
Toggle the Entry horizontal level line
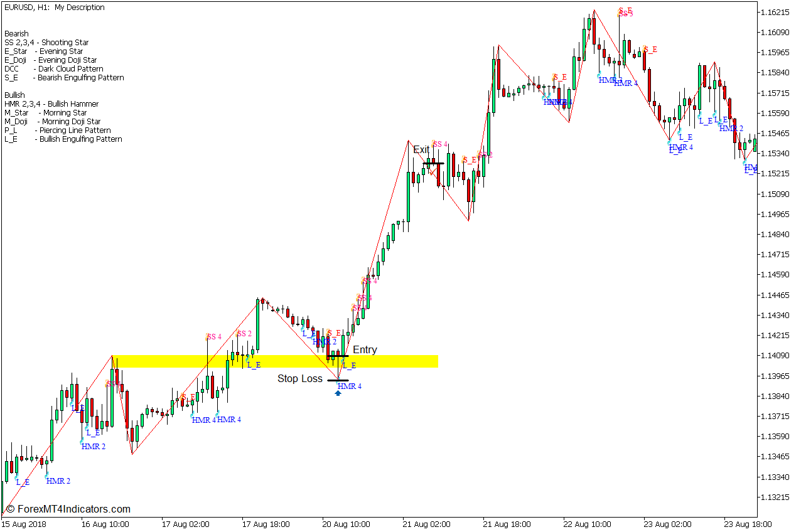pyautogui.click(x=339, y=356)
